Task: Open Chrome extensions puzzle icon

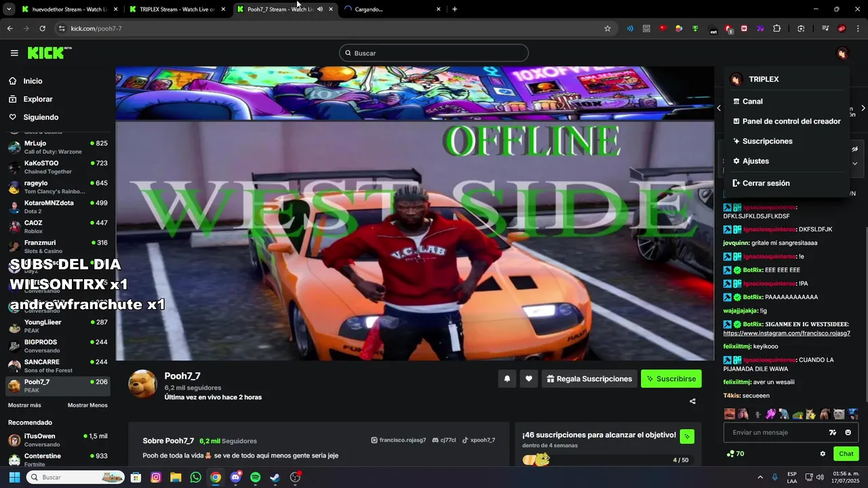Action: click(777, 28)
